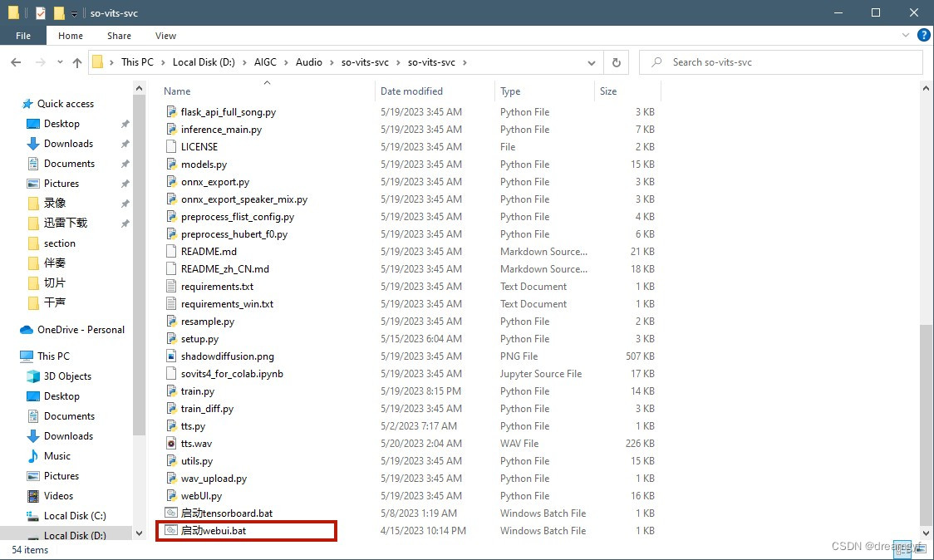Select the preprocess_hubert_f0.py file name
Screen dimensions: 934x560
coord(234,234)
